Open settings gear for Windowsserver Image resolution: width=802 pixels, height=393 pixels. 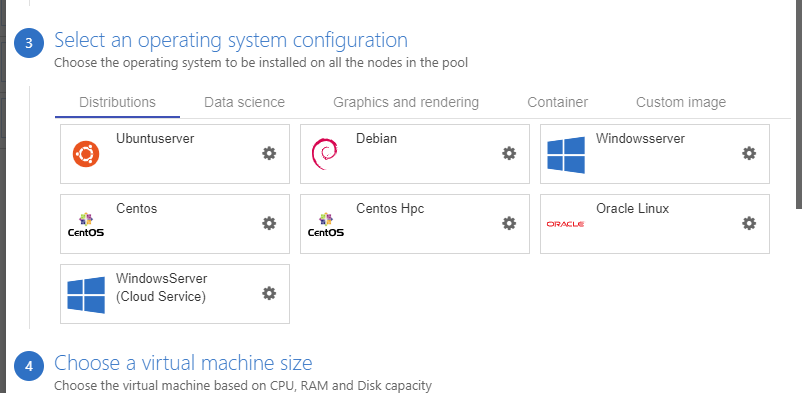tap(749, 153)
